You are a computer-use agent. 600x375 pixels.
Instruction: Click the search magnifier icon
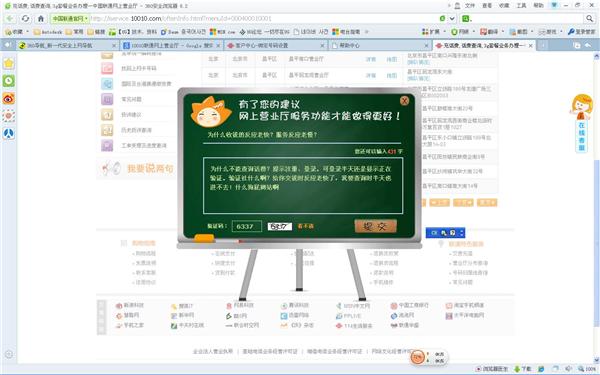pos(590,18)
